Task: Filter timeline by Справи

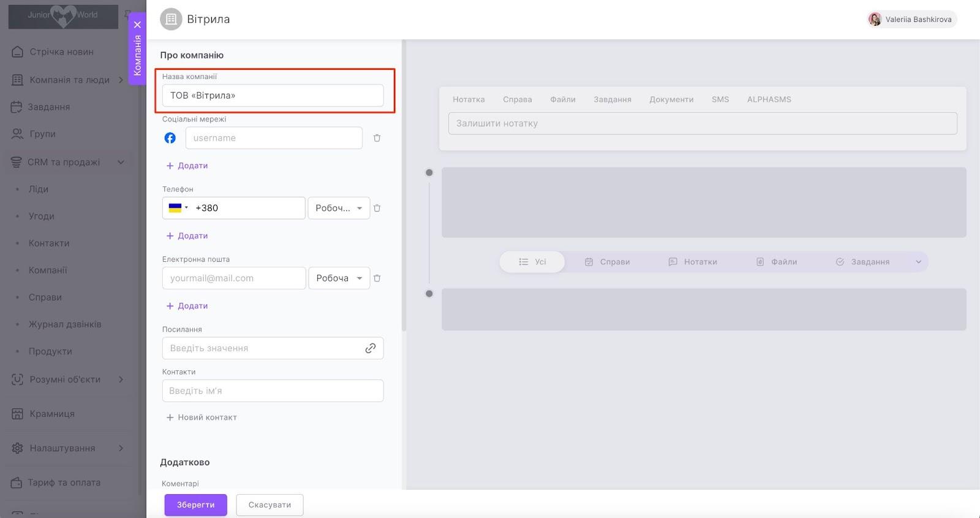Action: coord(608,262)
